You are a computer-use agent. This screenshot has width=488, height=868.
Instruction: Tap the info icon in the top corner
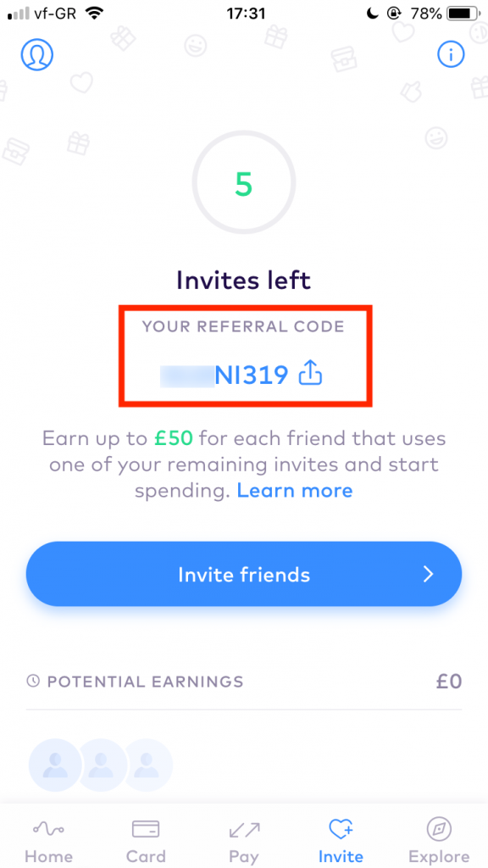[451, 54]
